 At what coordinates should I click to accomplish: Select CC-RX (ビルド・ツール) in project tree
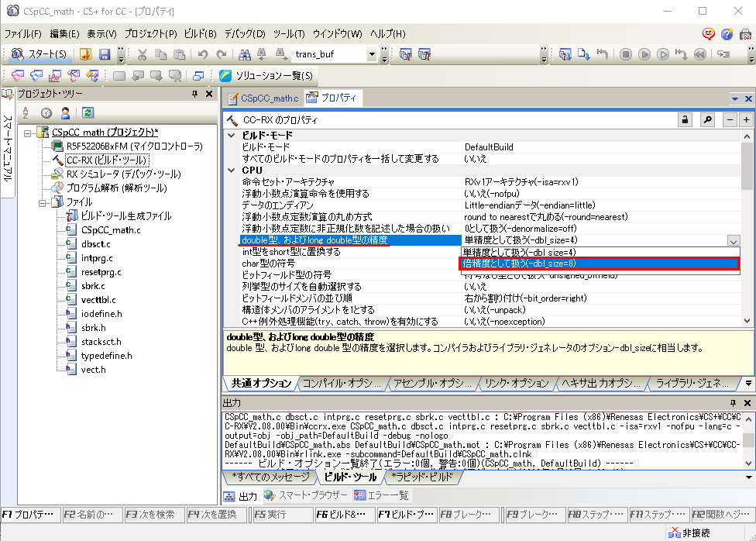point(106,160)
